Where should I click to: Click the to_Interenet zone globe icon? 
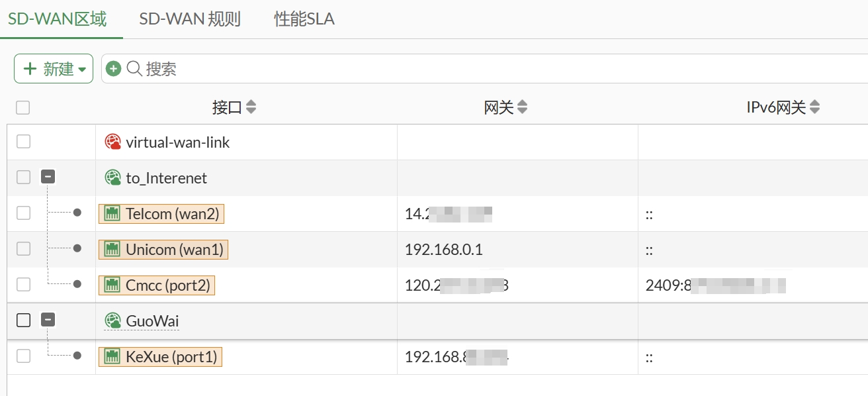pyautogui.click(x=113, y=177)
